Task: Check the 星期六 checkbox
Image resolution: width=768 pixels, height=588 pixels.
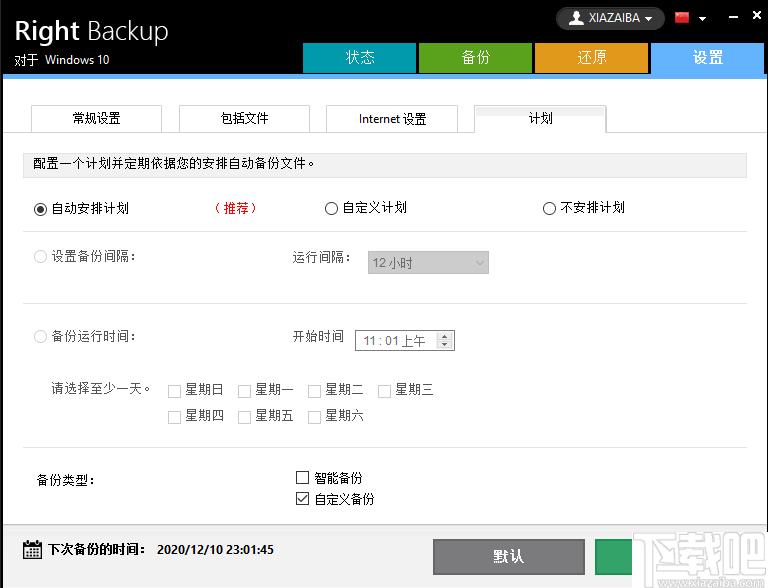Action: point(314,417)
